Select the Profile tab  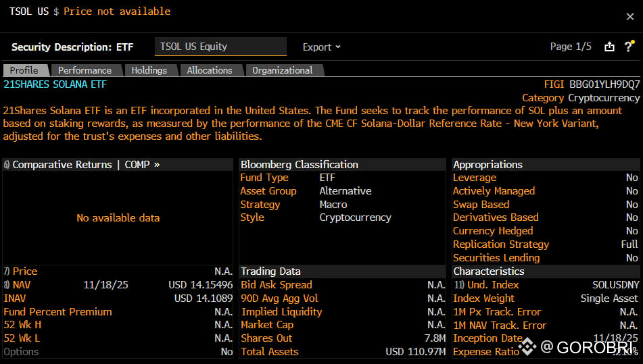tap(24, 70)
